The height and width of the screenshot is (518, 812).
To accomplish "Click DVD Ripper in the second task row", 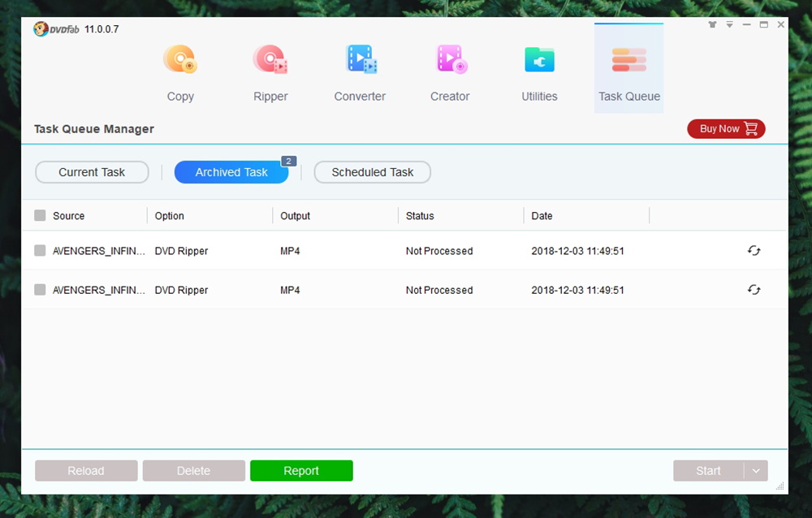I will (x=181, y=290).
